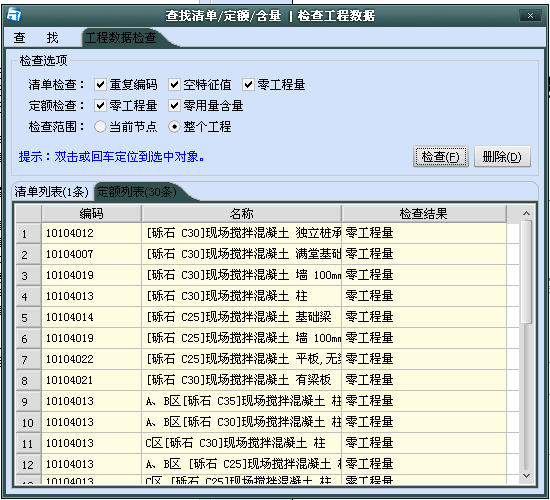Click 零工程量 result in row 6
Viewport: 550px width, 500px height.
click(x=424, y=339)
